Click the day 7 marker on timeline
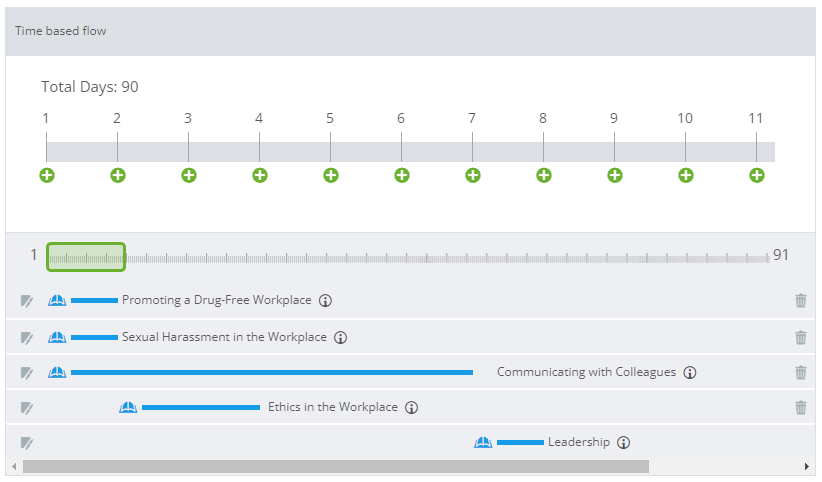Screen dimensions: 822x482 pyautogui.click(x=472, y=119)
